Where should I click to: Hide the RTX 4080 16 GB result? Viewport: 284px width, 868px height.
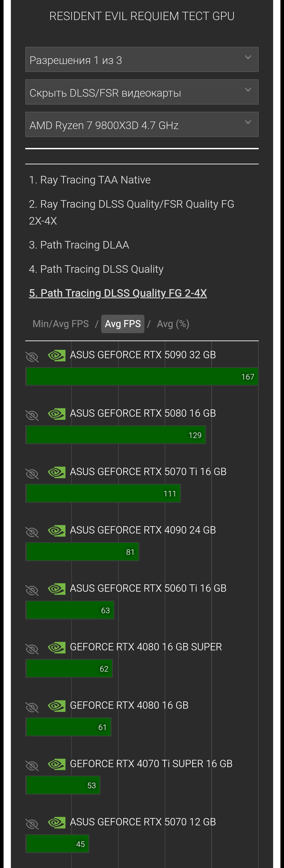click(32, 707)
